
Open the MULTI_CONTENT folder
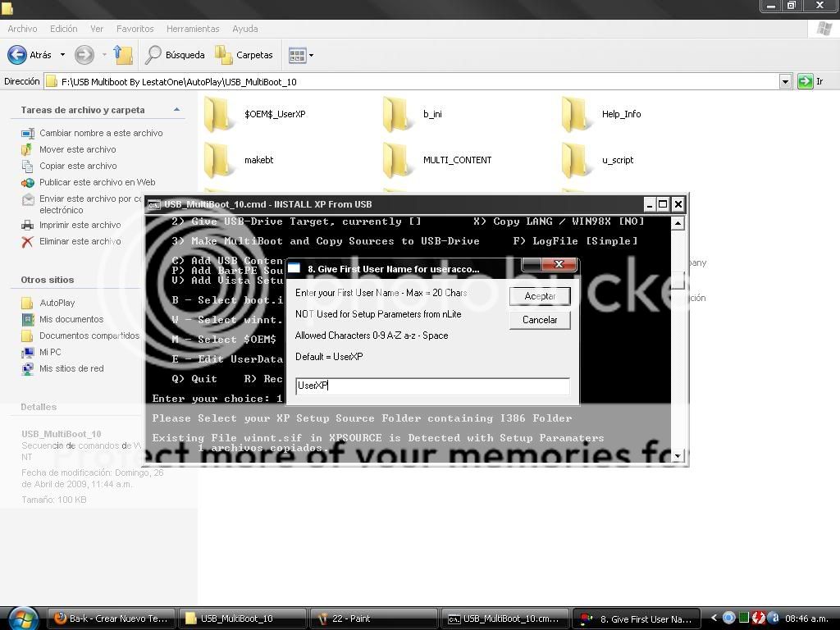click(399, 160)
